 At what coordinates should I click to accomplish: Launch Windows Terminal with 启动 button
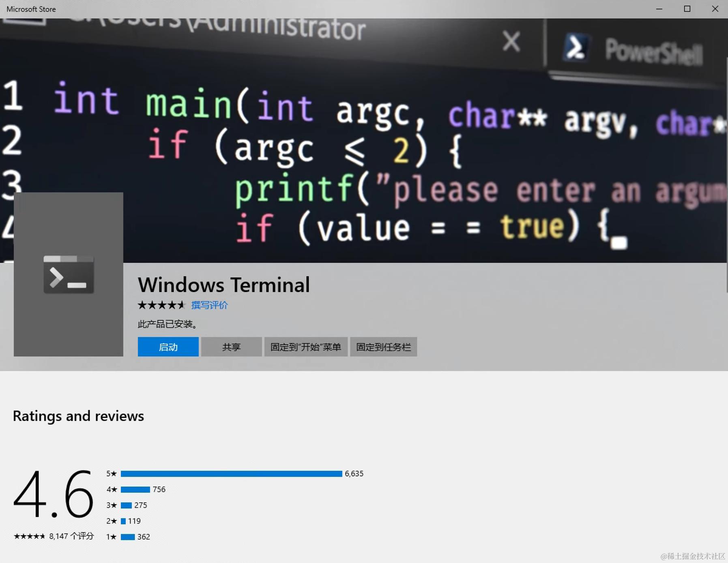coord(168,347)
